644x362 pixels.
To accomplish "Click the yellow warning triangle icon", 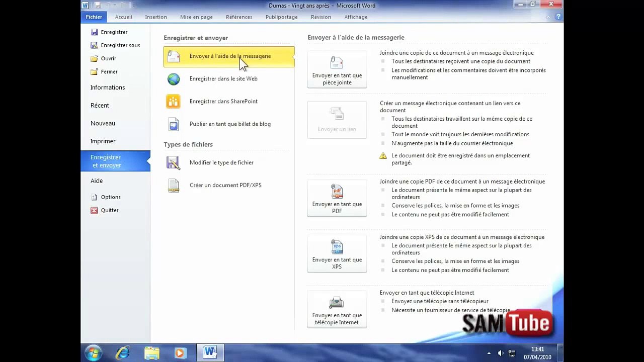I will 383,156.
